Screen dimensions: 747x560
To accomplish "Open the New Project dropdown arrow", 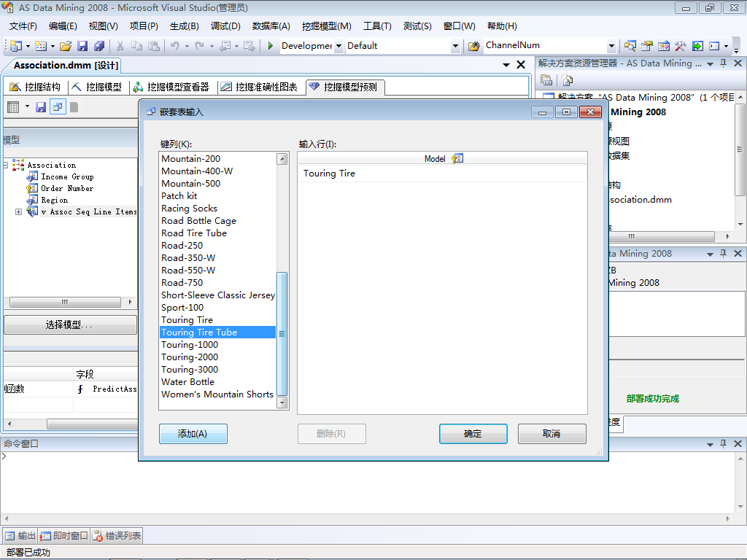I will tap(28, 46).
